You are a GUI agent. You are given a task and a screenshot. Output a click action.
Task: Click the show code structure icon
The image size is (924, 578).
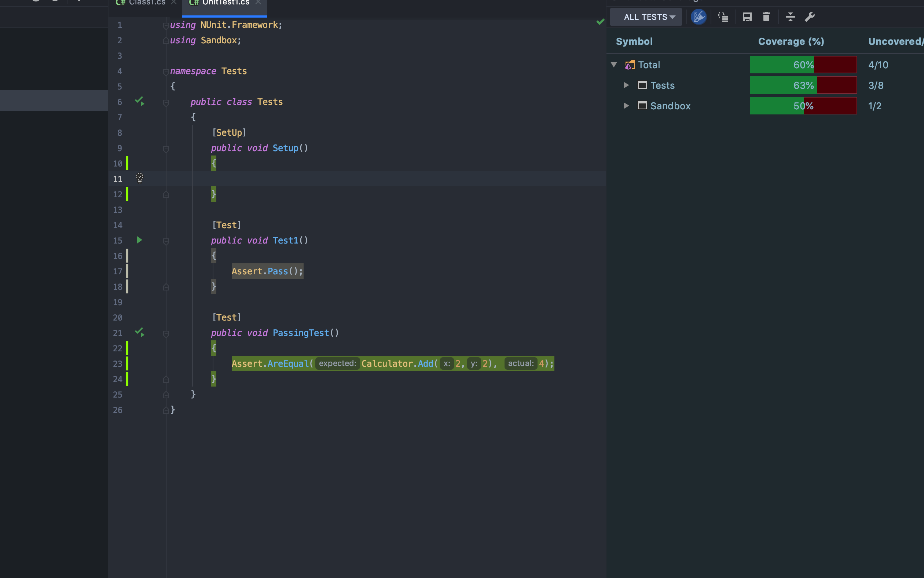[723, 17]
